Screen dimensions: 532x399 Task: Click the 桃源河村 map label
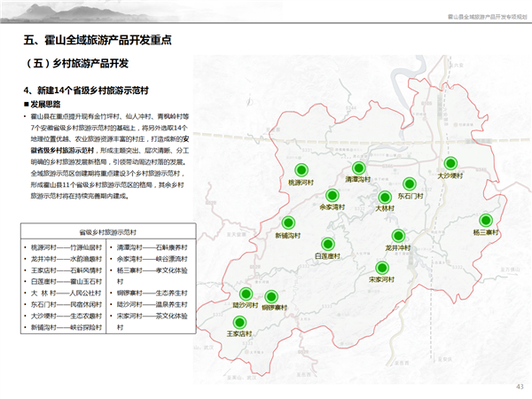[301, 183]
